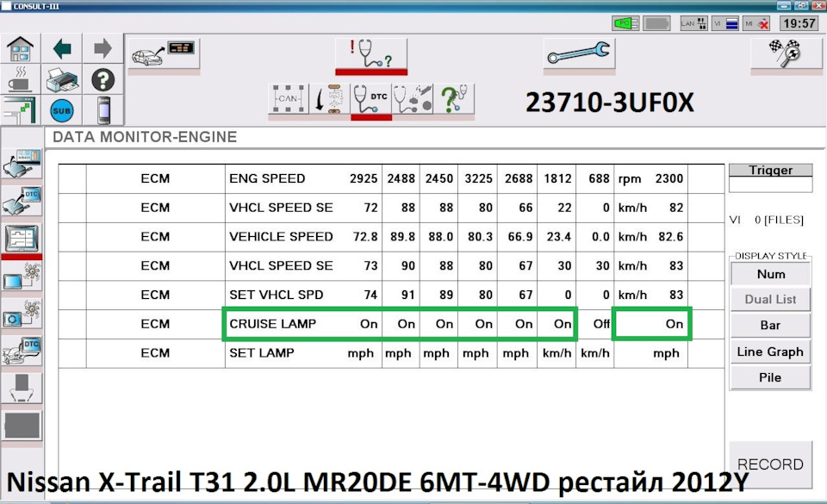Image resolution: width=827 pixels, height=504 pixels.
Task: Click the SET VHCL SPD row label
Action: pyautogui.click(x=277, y=295)
